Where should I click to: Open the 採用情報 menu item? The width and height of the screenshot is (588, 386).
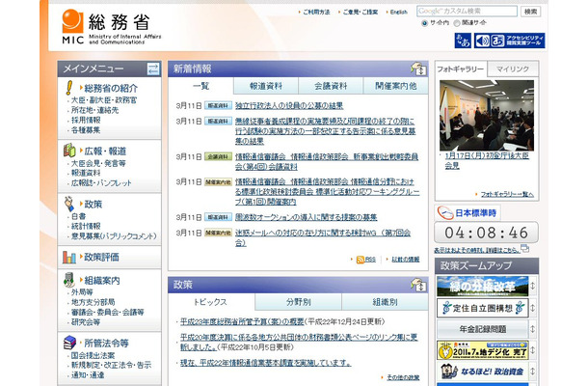coord(86,121)
